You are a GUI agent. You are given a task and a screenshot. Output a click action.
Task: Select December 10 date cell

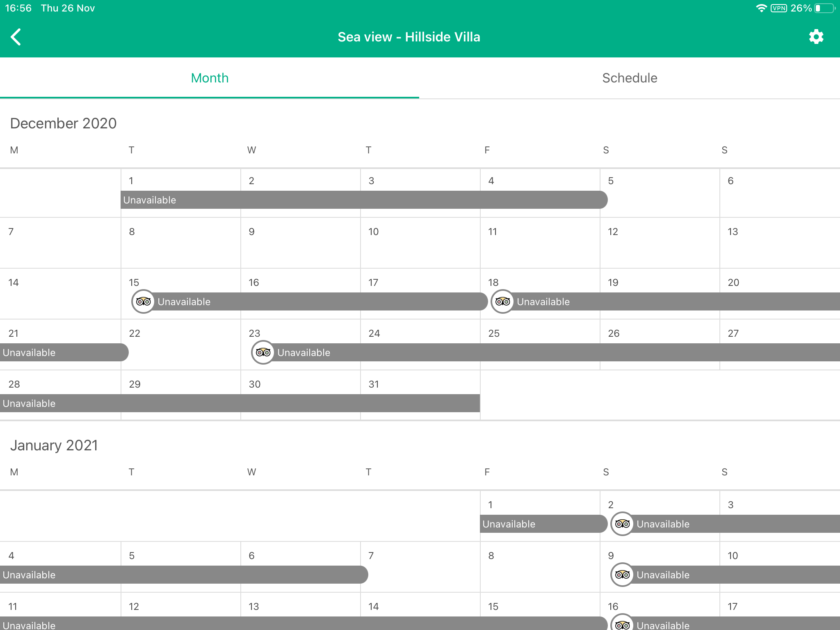coord(420,243)
